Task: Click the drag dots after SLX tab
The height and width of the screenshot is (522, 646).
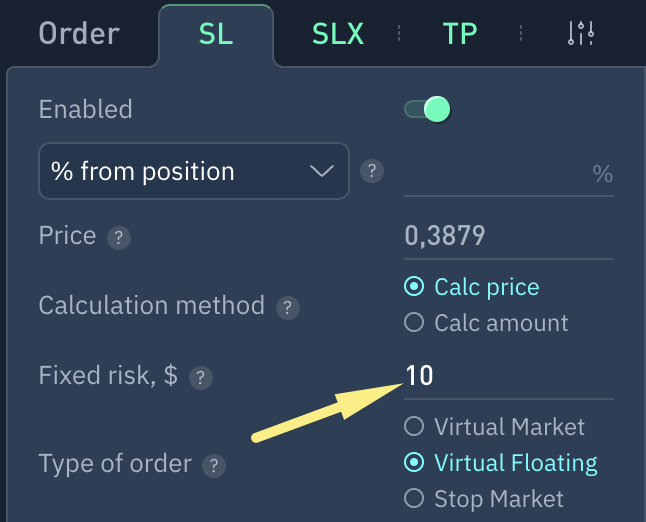Action: tap(399, 33)
